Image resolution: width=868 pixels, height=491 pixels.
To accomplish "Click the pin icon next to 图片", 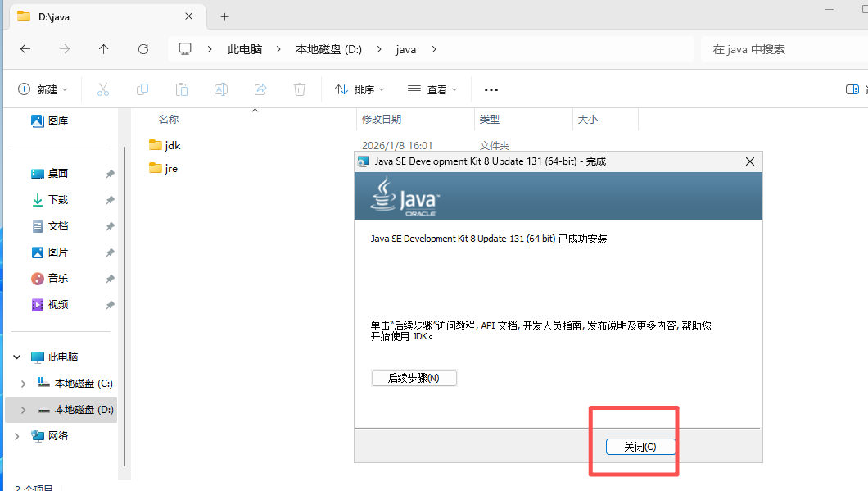I will point(111,252).
